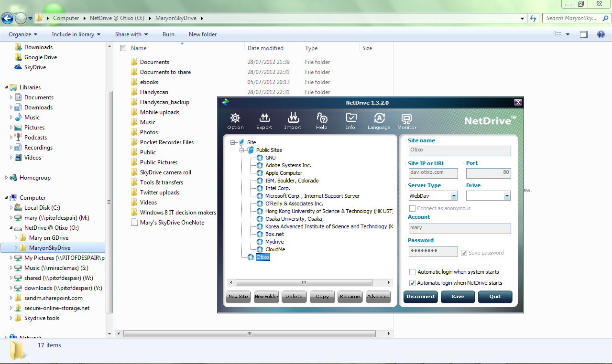The image size is (612, 364).
Task: Collapse the Site root tree node
Action: [x=233, y=142]
